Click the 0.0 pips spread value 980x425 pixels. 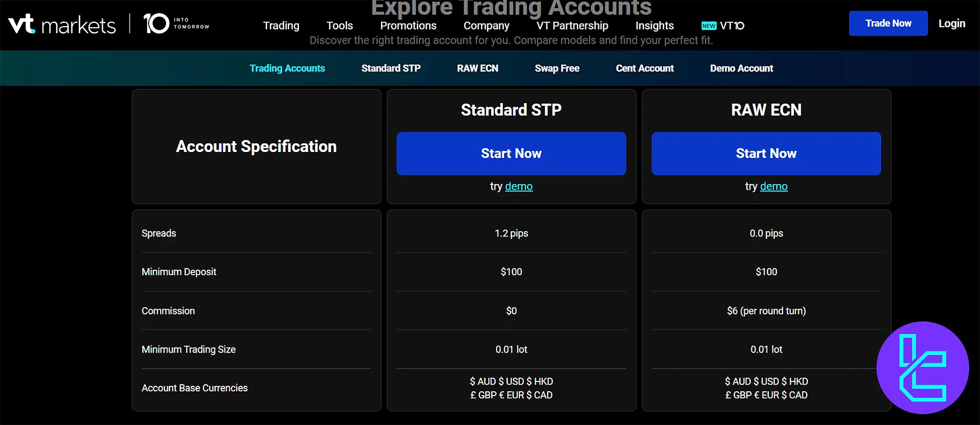pos(766,233)
